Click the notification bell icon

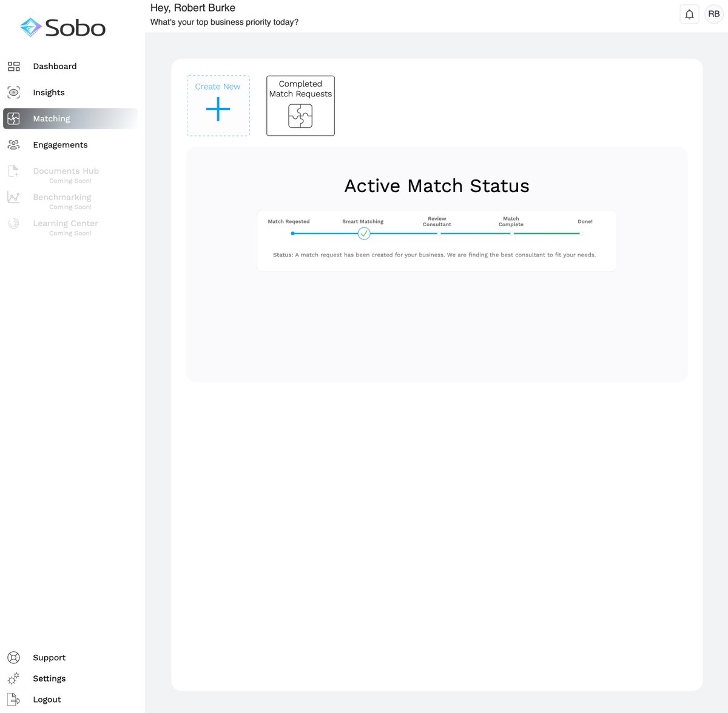[x=689, y=13]
